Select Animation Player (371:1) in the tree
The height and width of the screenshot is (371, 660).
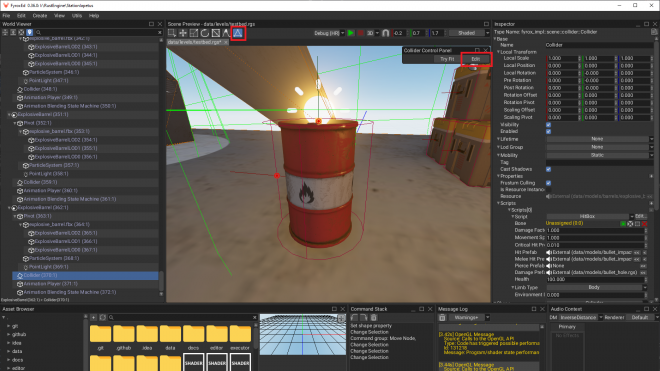51,284
